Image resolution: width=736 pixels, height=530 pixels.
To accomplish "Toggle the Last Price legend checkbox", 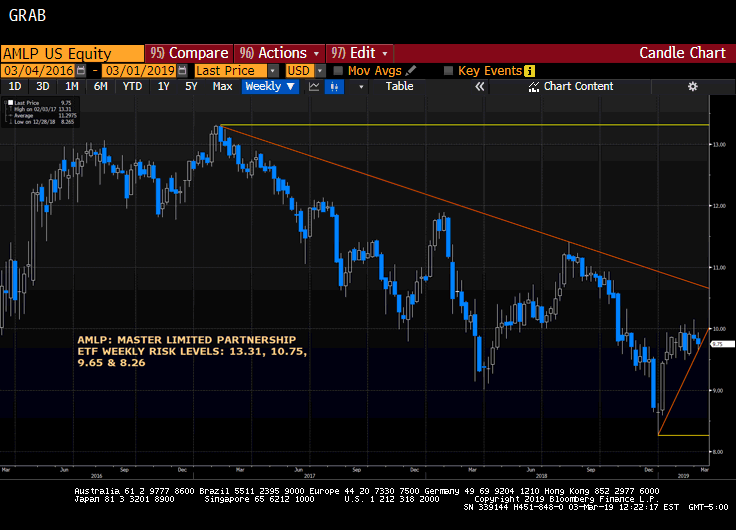I will pyautogui.click(x=10, y=102).
